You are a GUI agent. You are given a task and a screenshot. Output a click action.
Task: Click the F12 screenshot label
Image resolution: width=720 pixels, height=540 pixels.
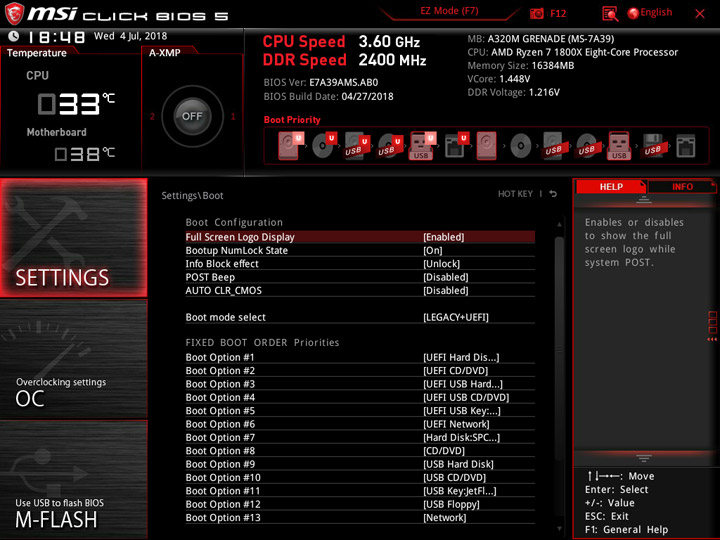coord(558,13)
